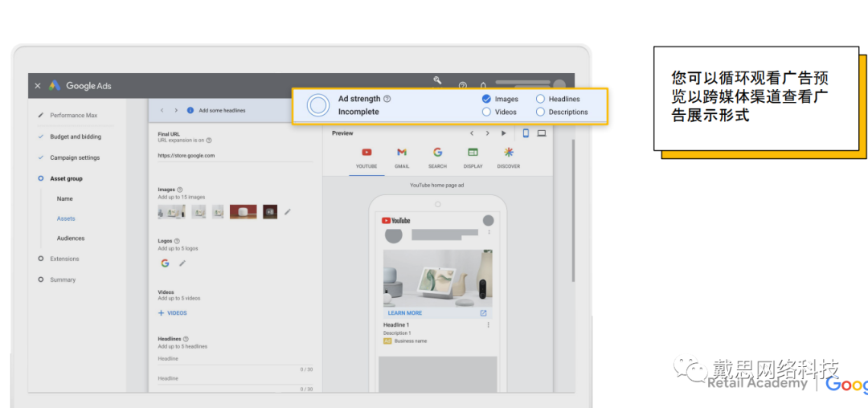This screenshot has width=868, height=408.
Task: Open the Logos help icon
Action: (x=177, y=241)
